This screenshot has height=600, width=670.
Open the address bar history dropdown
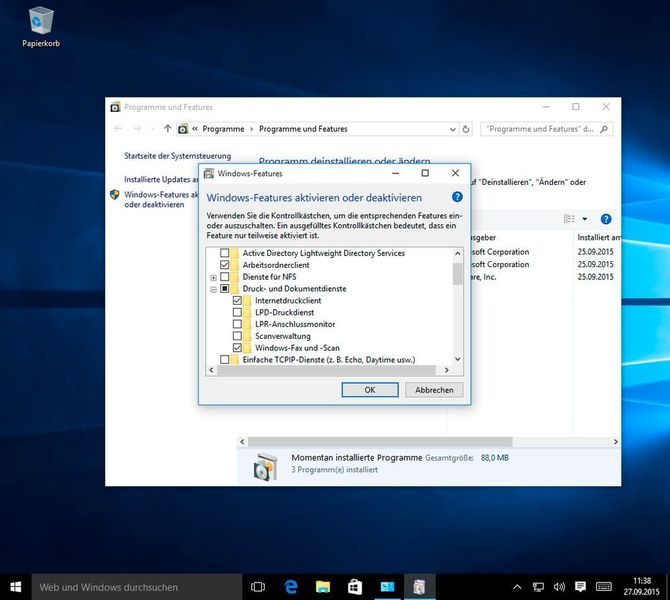[x=453, y=129]
